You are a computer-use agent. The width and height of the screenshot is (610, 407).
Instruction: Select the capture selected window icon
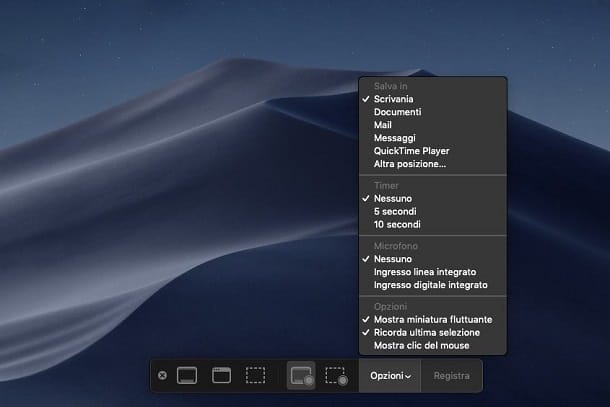(x=221, y=375)
